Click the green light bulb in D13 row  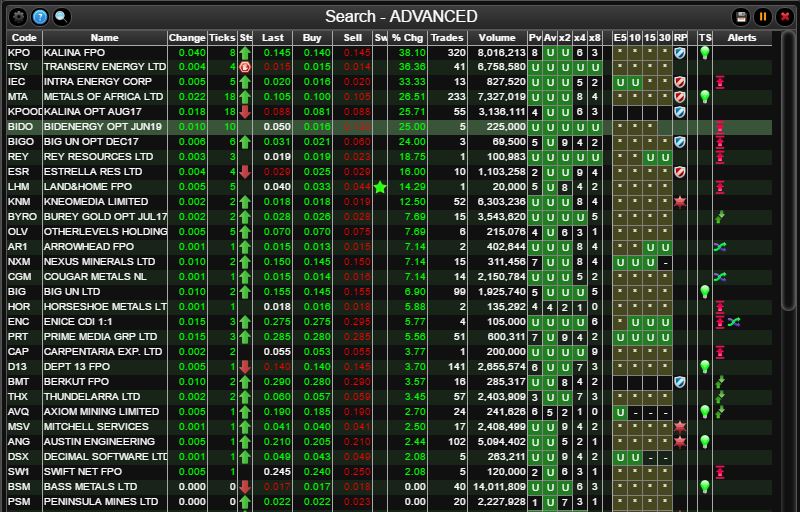(x=705, y=367)
